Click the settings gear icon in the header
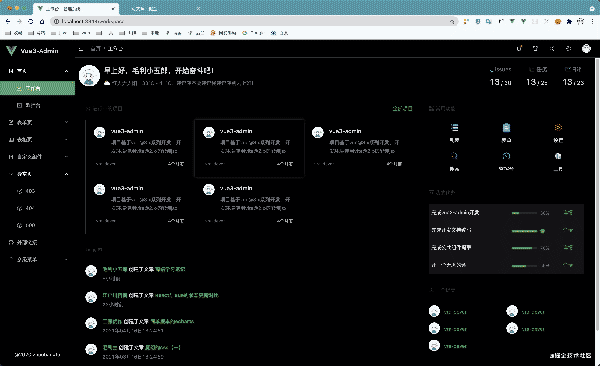The image size is (600, 366). pos(569,48)
